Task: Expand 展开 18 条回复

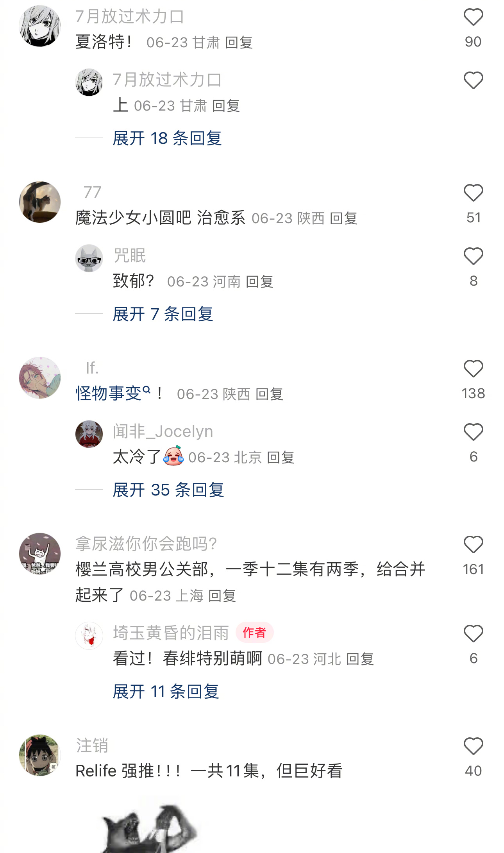Action: tap(167, 138)
